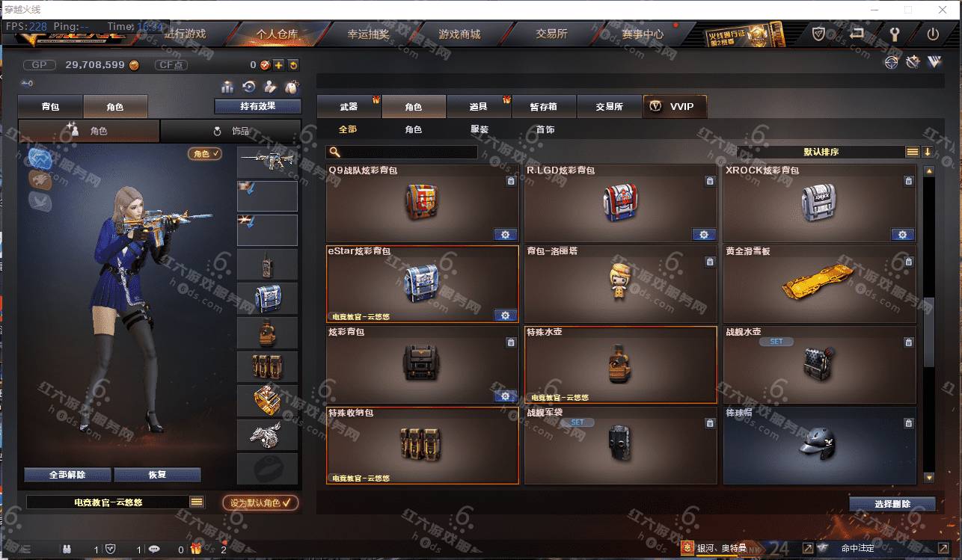The image size is (962, 560).
Task: Toggle the 角色 checkmark pill above the character
Action: tap(205, 153)
